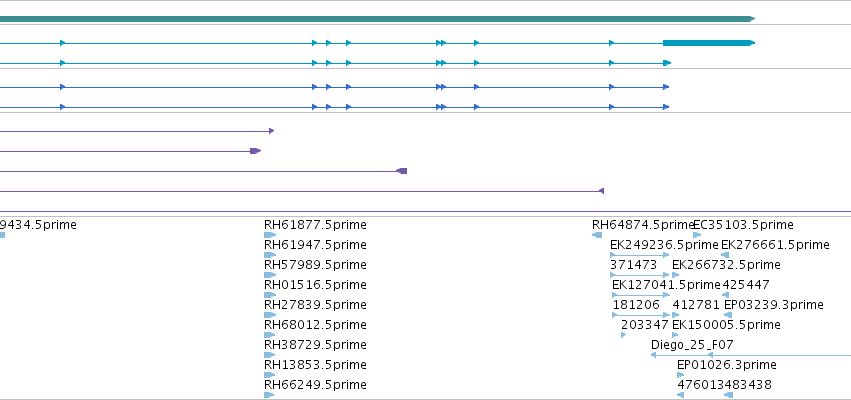Select the 425447 label

(x=745, y=285)
